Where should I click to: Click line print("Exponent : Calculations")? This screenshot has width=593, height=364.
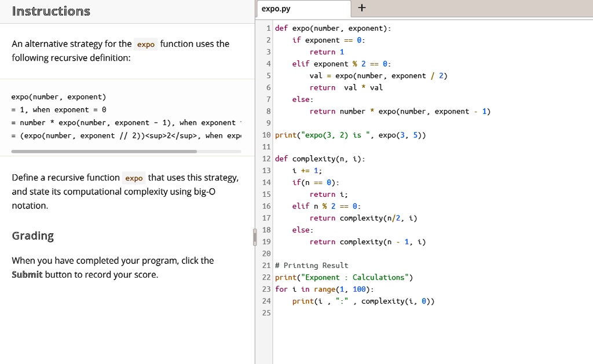[344, 277]
